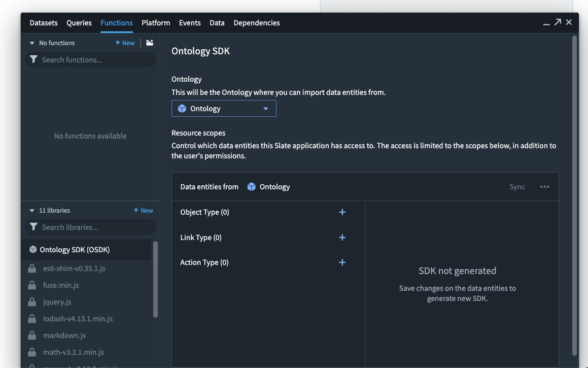Focus the Search libraries field
Image resolution: width=588 pixels, height=368 pixels.
coord(90,227)
